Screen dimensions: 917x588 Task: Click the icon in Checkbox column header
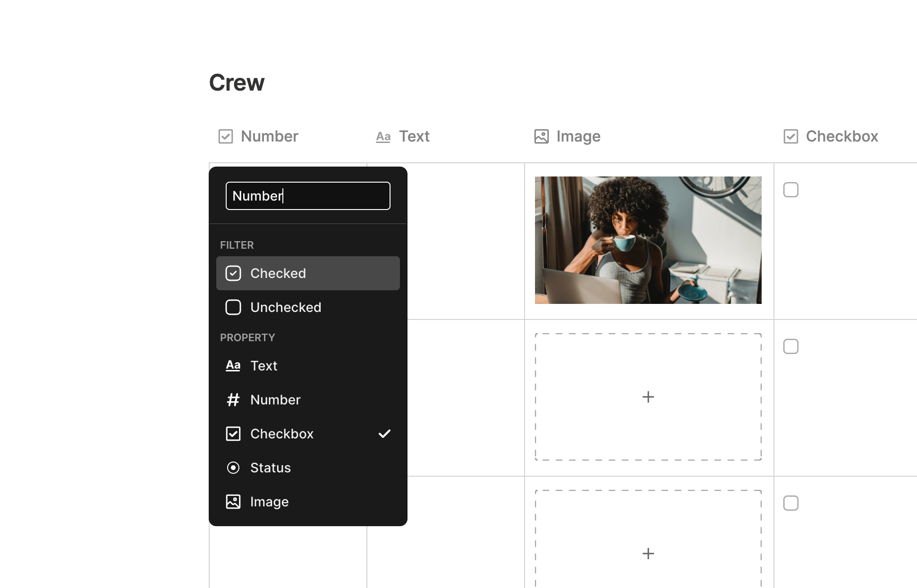click(x=790, y=136)
